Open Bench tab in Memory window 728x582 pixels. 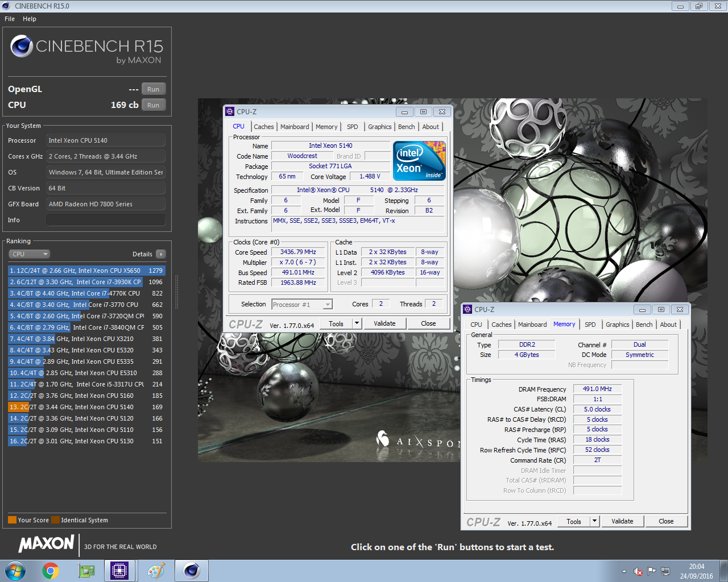click(644, 325)
